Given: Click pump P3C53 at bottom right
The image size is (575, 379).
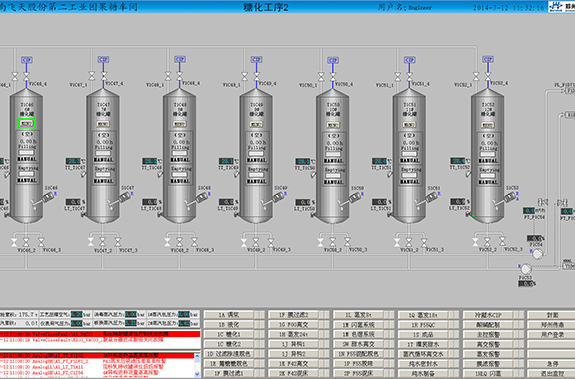Looking at the screenshot, I should tap(526, 269).
